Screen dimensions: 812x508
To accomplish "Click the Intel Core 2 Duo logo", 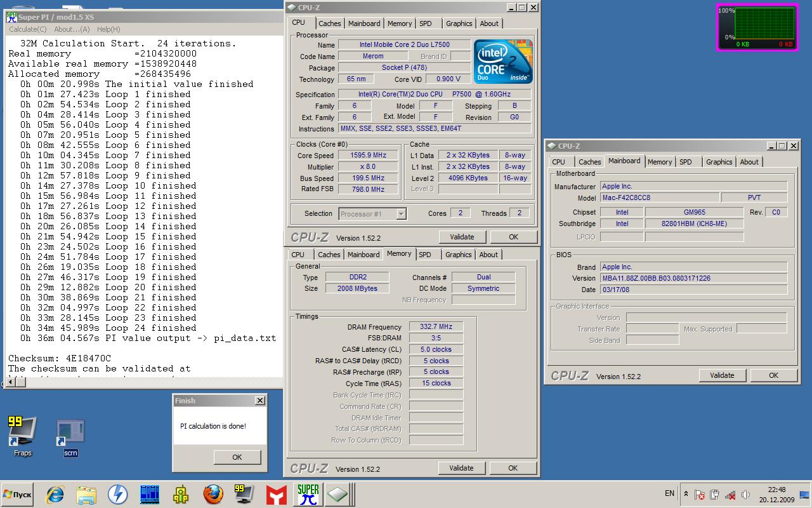I will [x=504, y=62].
